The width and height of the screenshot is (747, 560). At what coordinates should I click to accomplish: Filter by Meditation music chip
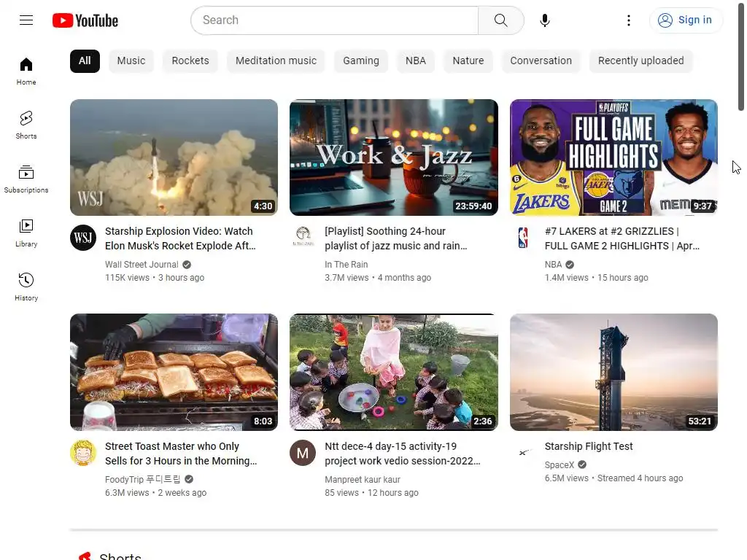click(276, 61)
